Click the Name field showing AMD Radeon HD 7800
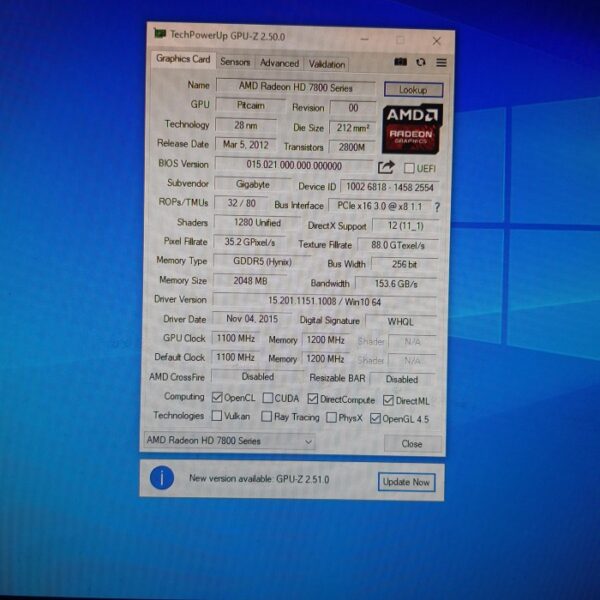Viewport: 600px width, 600px height. (x=296, y=87)
